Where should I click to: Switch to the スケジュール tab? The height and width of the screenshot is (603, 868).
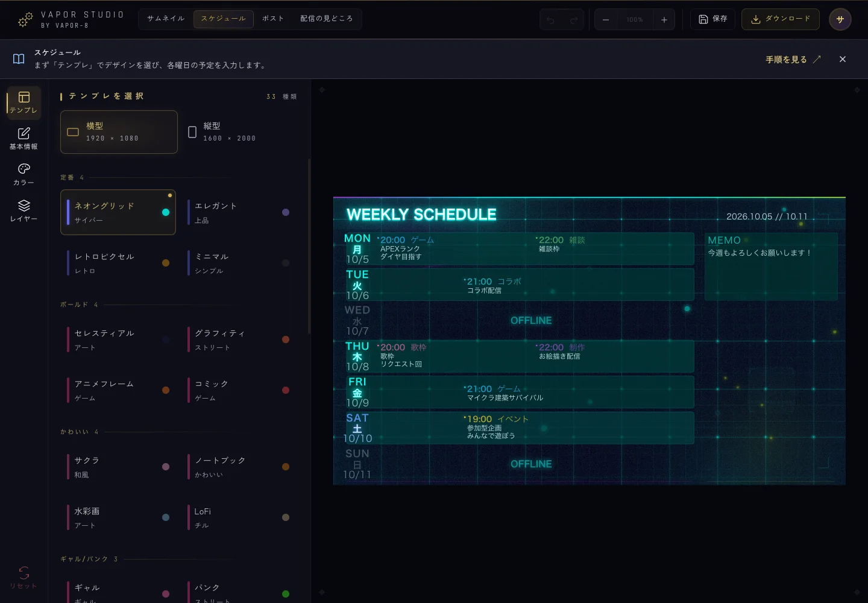coord(224,19)
